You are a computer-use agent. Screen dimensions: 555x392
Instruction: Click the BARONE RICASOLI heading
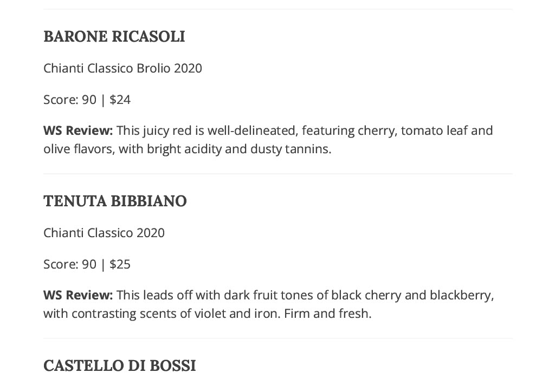[114, 36]
